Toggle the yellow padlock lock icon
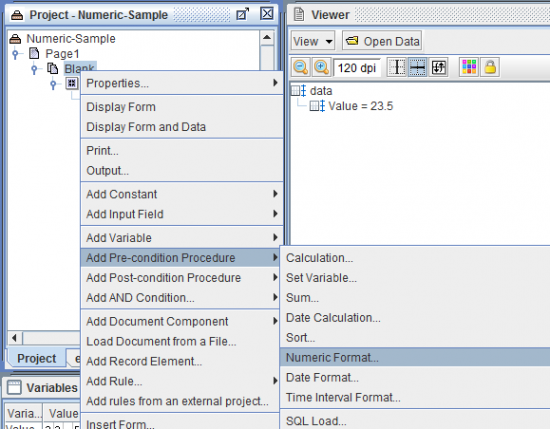 point(490,67)
